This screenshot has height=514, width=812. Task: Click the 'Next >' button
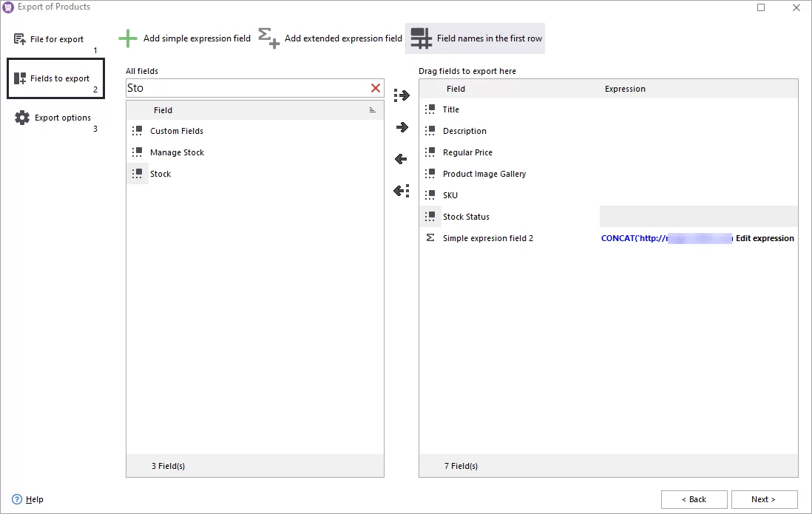click(x=764, y=499)
